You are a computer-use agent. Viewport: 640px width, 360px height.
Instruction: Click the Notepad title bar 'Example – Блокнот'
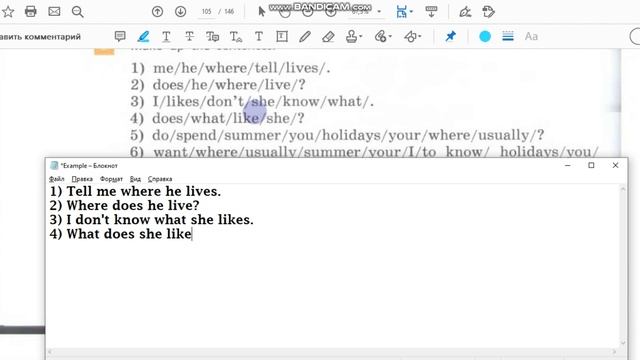(89, 165)
